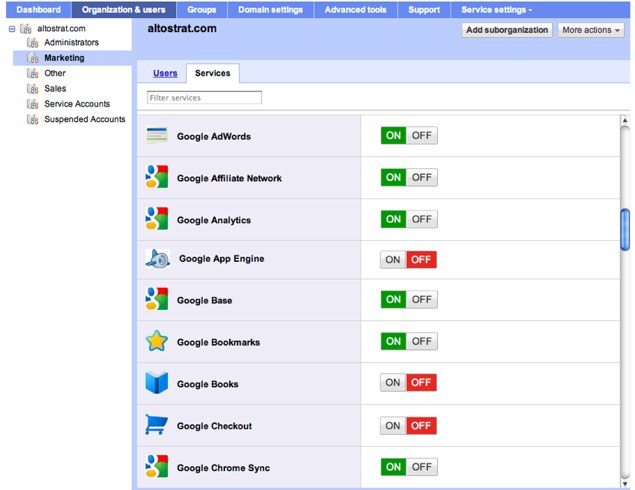The height and width of the screenshot is (490, 635).
Task: Turn off Google Chrome Sync
Action: tap(422, 467)
